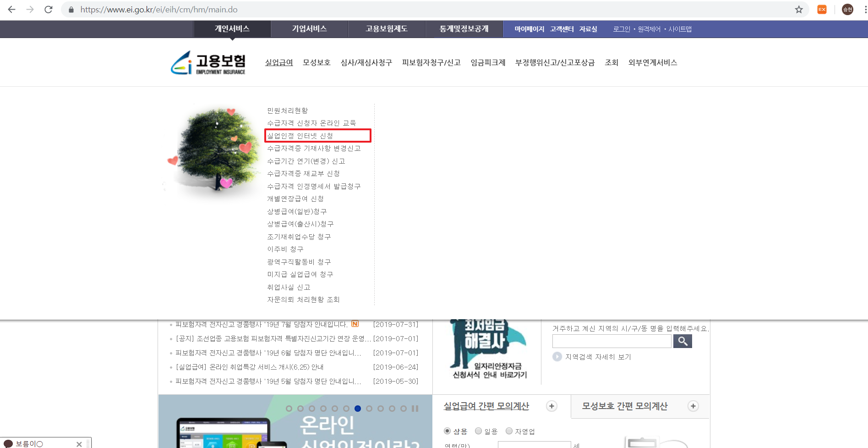Click the 원격제어 link
The width and height of the screenshot is (868, 448).
tap(649, 29)
